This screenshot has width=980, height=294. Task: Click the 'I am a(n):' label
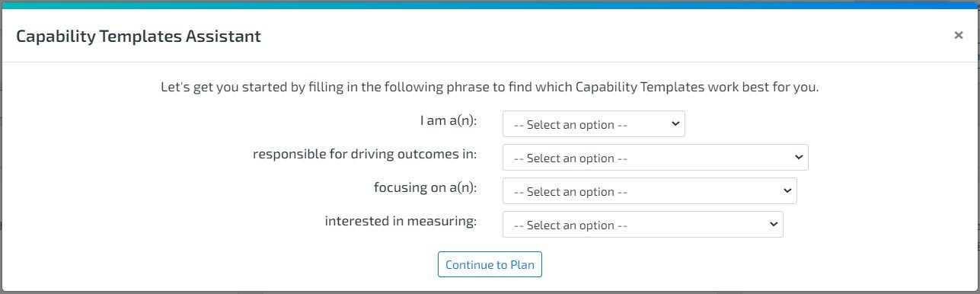449,120
